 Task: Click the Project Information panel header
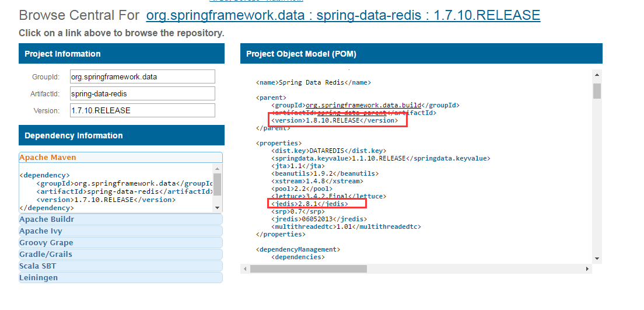pos(121,54)
